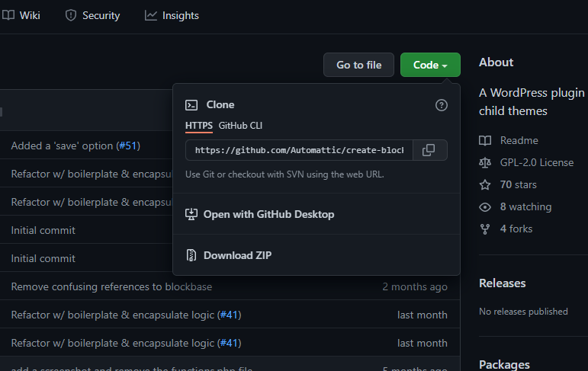The width and height of the screenshot is (588, 371).
Task: Open the Wiki tab
Action: [x=21, y=15]
